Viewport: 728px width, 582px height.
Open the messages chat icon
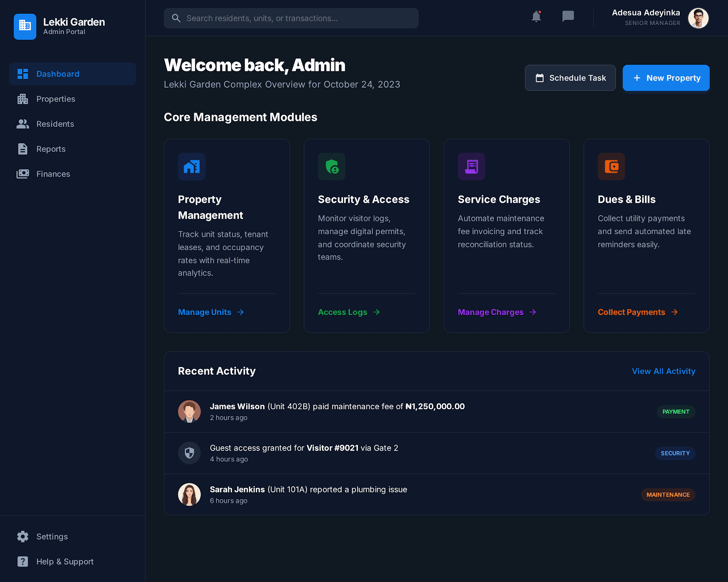pyautogui.click(x=568, y=17)
